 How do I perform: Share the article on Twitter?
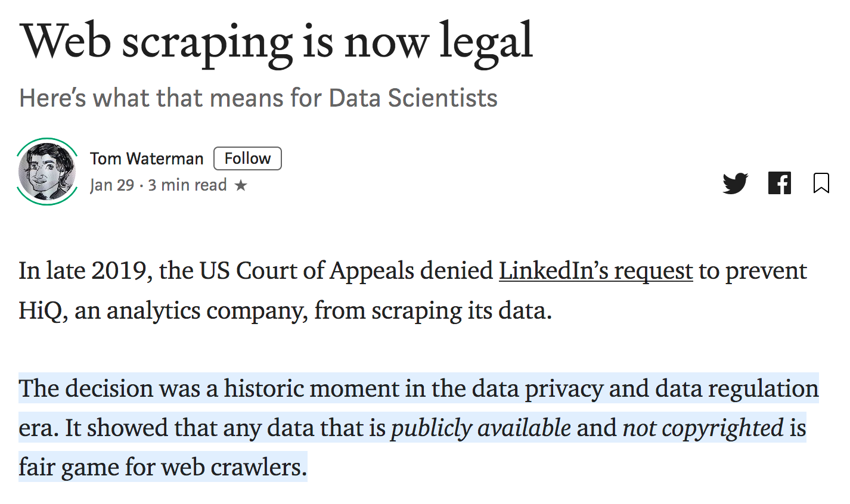[735, 183]
